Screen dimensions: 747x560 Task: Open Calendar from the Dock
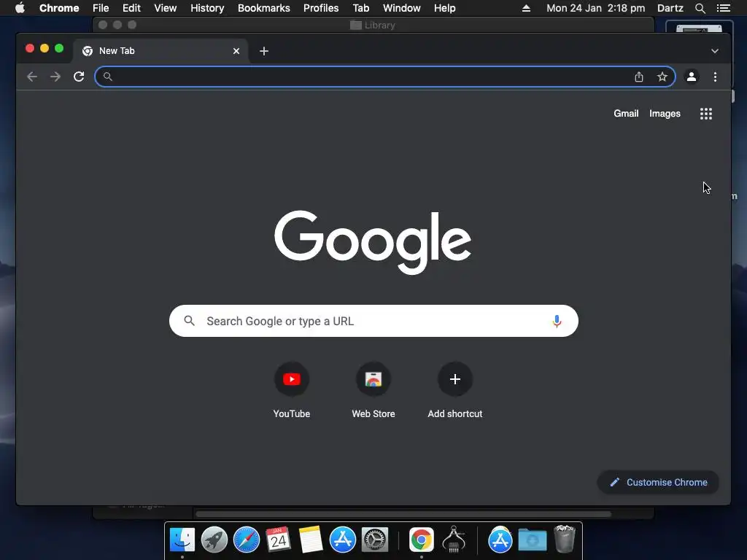click(x=278, y=540)
